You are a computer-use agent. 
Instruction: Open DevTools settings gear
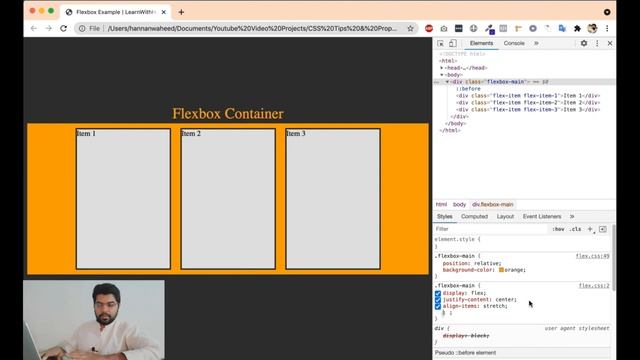pyautogui.click(x=584, y=43)
